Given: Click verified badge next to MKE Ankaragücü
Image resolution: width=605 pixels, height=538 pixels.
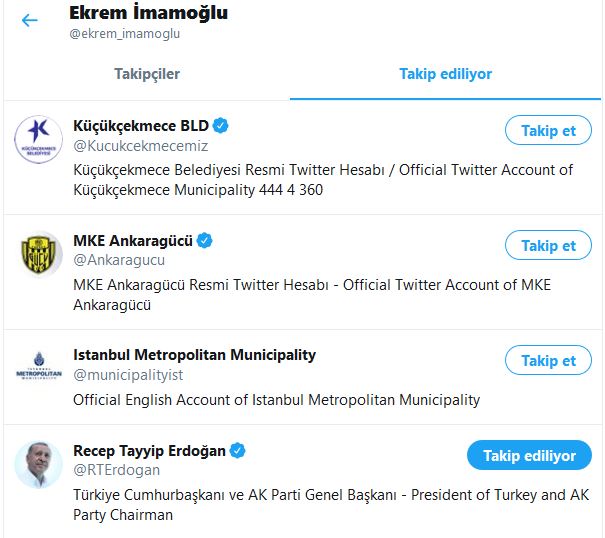Looking at the screenshot, I should pos(204,240).
